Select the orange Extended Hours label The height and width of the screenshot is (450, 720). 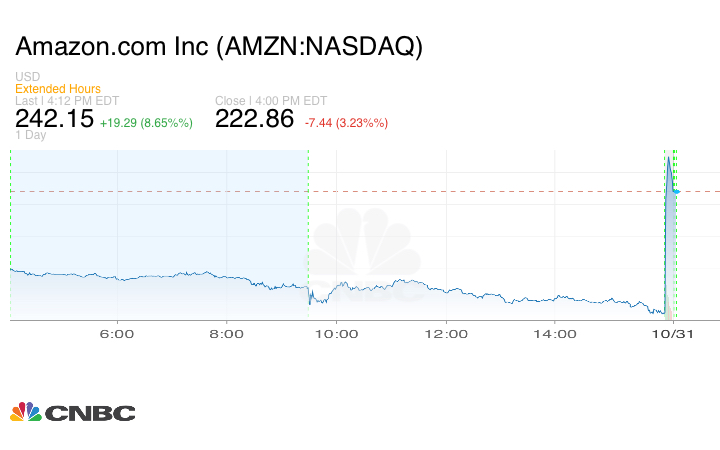(58, 89)
